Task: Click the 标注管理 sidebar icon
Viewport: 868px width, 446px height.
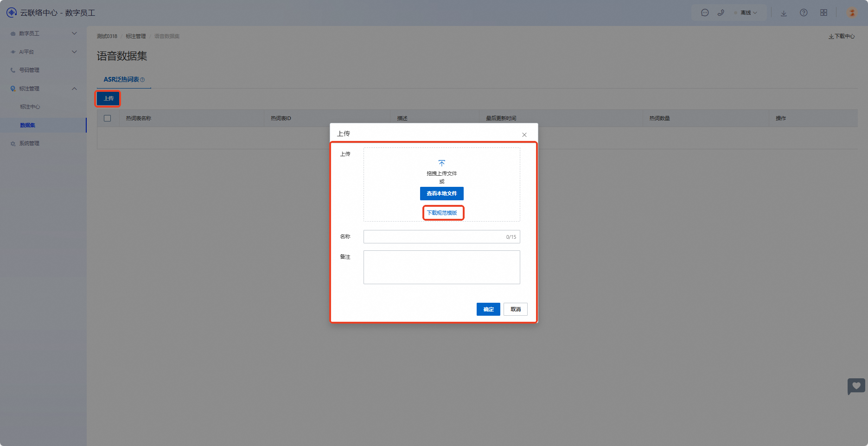Action: click(x=13, y=89)
